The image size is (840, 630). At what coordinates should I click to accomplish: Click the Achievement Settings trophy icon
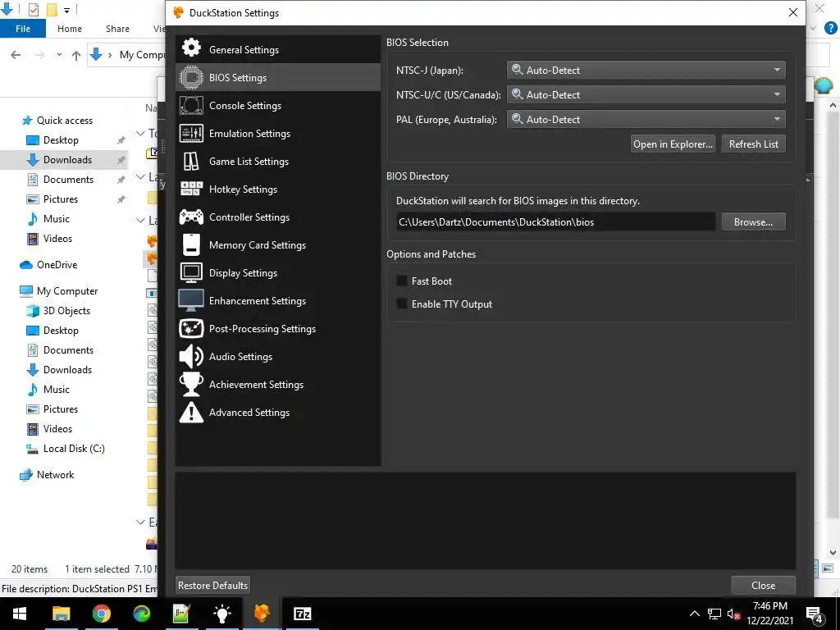191,384
